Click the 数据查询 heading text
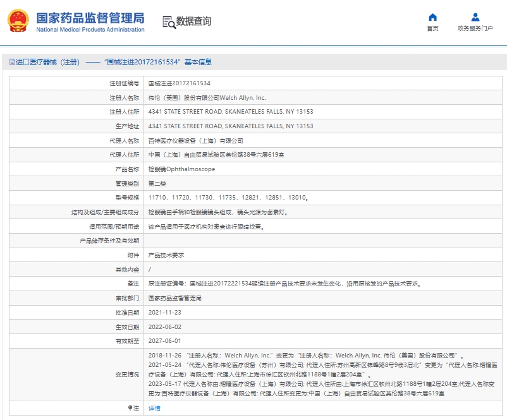This screenshot has height=420, width=507. pos(193,21)
